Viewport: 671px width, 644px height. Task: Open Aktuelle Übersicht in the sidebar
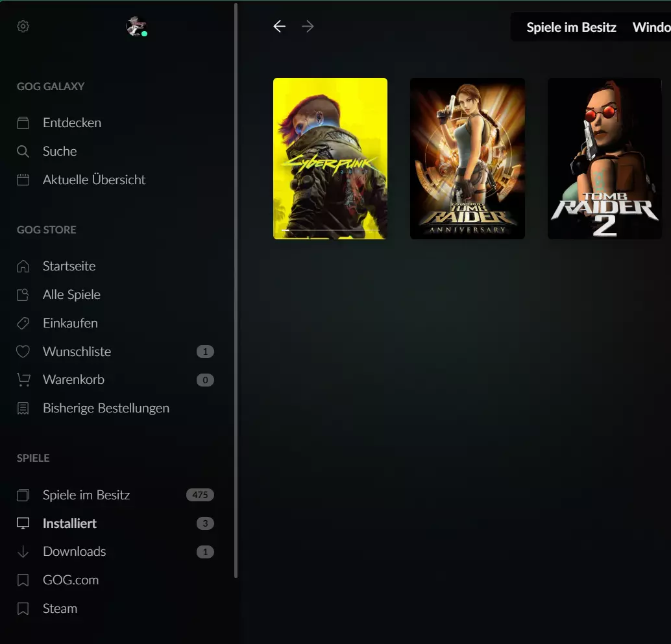click(x=94, y=180)
